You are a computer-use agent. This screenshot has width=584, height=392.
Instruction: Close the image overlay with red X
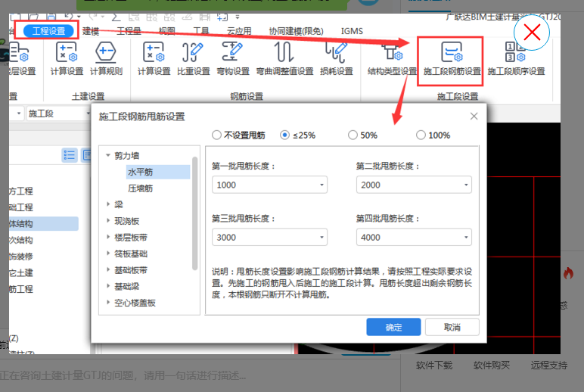[x=532, y=33]
